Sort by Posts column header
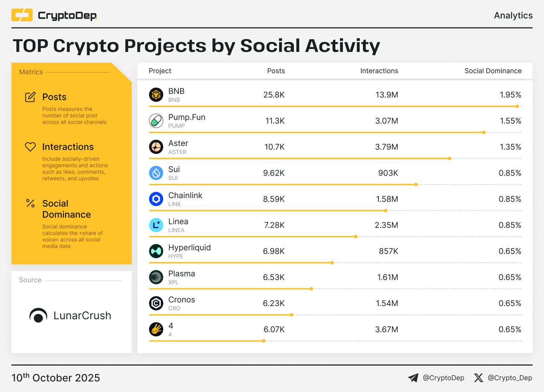 (x=276, y=71)
